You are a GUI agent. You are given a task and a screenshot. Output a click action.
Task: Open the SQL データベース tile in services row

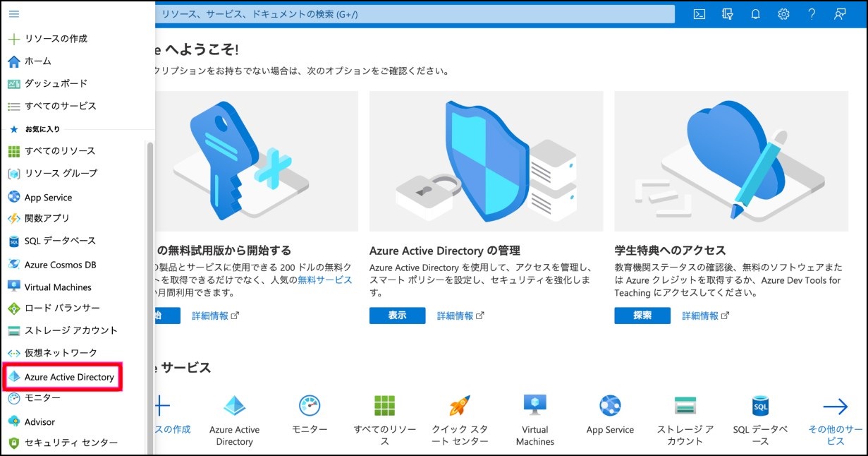pos(760,420)
